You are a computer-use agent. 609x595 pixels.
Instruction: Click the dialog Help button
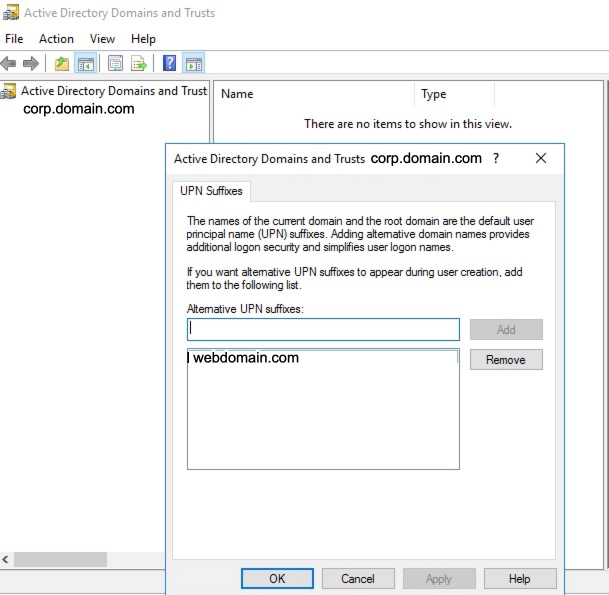click(520, 578)
